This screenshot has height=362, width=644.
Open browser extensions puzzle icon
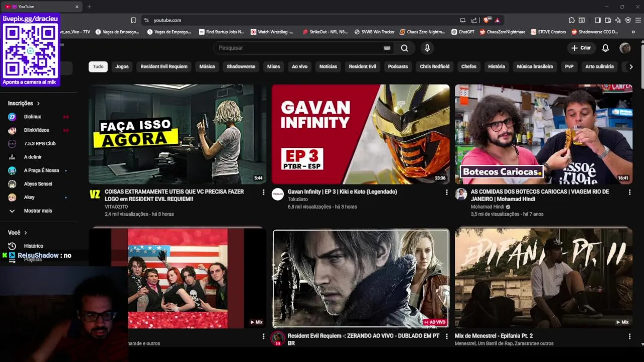pos(572,20)
